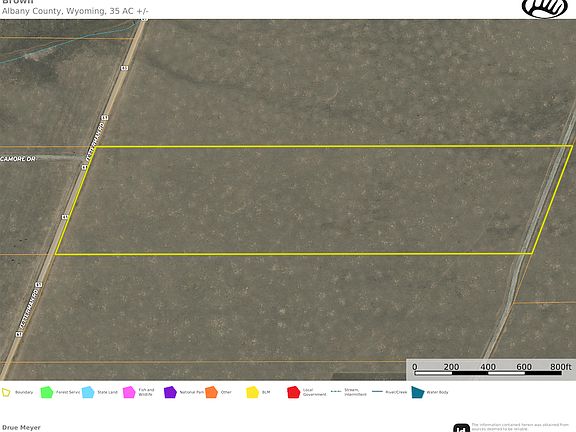Click the 'Boundary' legend label

pos(24,392)
